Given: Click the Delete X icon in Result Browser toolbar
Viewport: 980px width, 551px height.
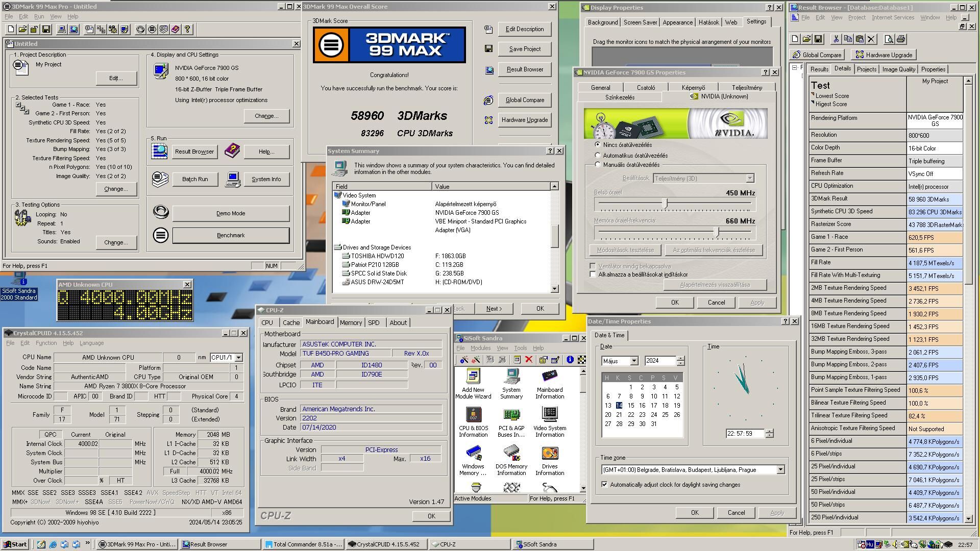Looking at the screenshot, I should click(871, 39).
